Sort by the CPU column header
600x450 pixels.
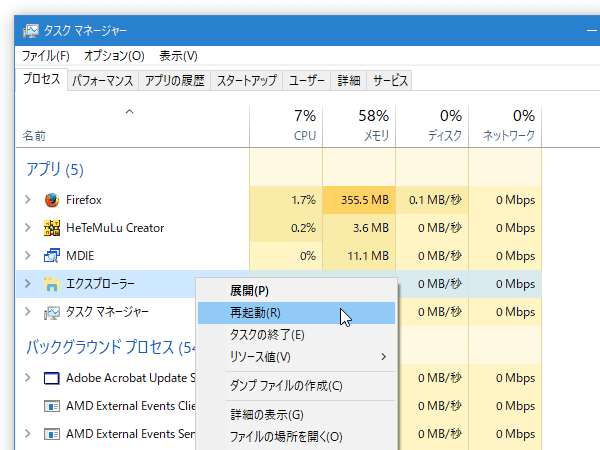click(x=305, y=135)
